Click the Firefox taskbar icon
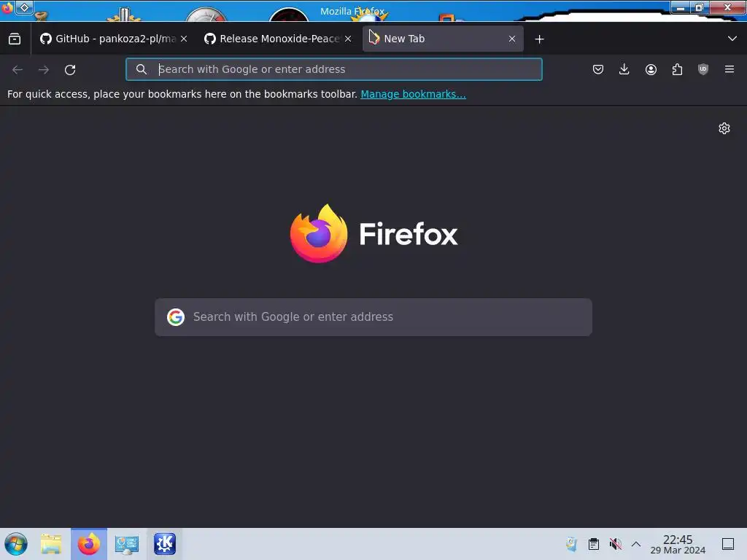747x560 pixels. click(x=89, y=544)
